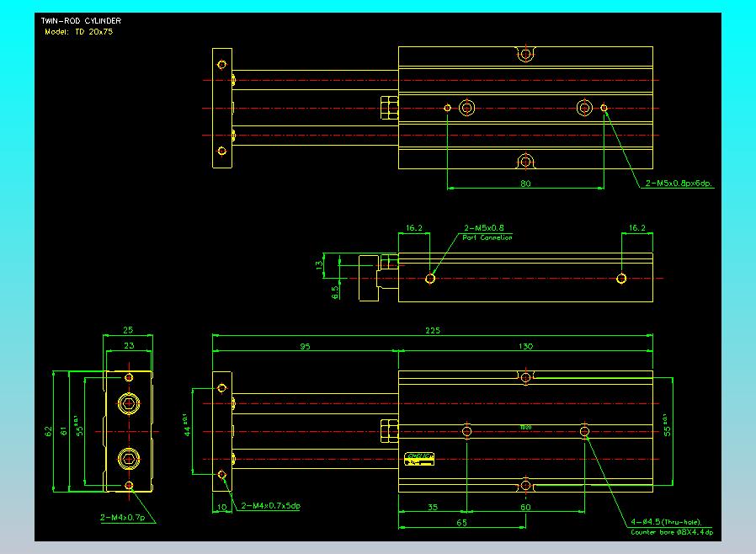Click the 62 height dimension text

point(47,431)
